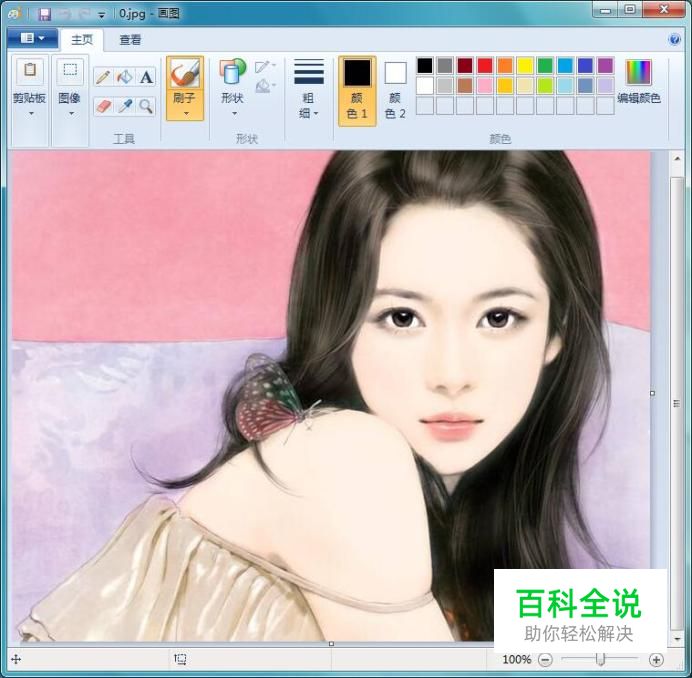Expand the Shapes dropdown arrow
Viewport: 692px width, 678px height.
(x=234, y=114)
